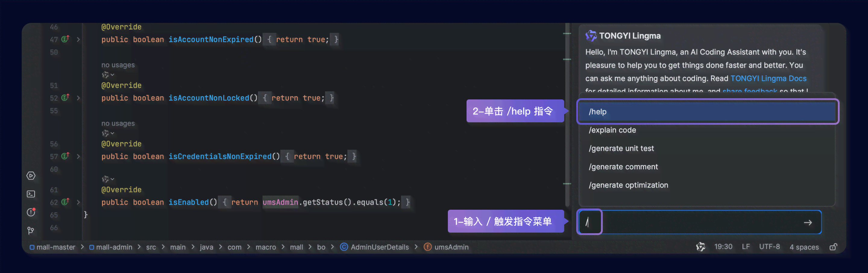The height and width of the screenshot is (273, 868).
Task: Click the TONGYI Lingma logo in chat panel
Action: click(591, 36)
